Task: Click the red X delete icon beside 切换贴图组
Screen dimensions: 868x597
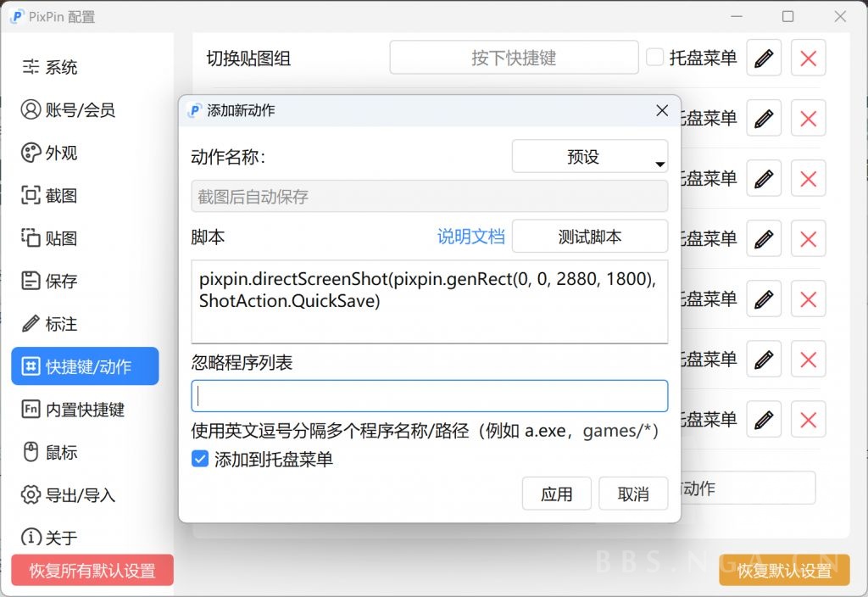Action: click(808, 58)
